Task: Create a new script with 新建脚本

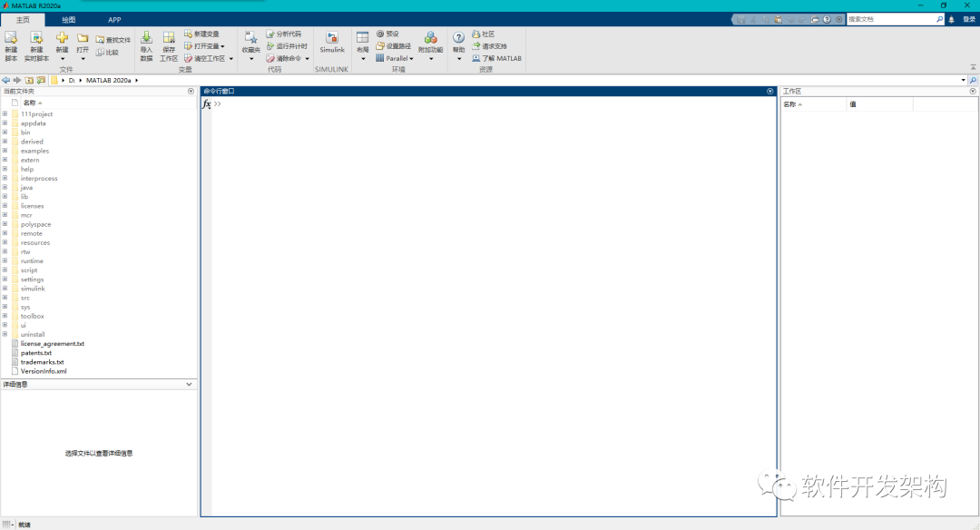Action: 11,46
